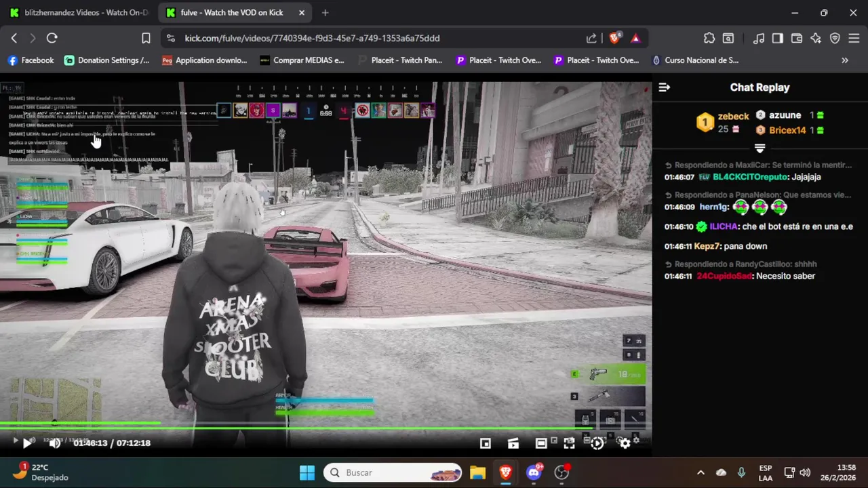
Task: Jump to the reply to MaxiiCar message
Action: point(758,165)
